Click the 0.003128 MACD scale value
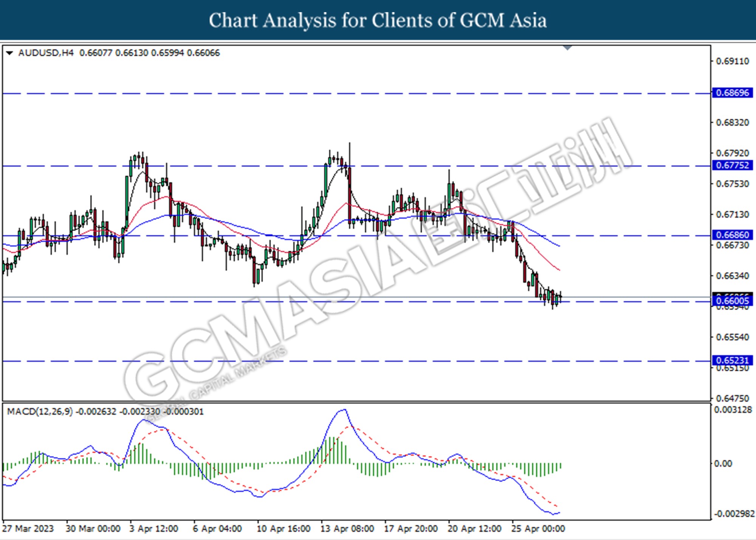Screen dimensions: 756x540 click(733, 410)
